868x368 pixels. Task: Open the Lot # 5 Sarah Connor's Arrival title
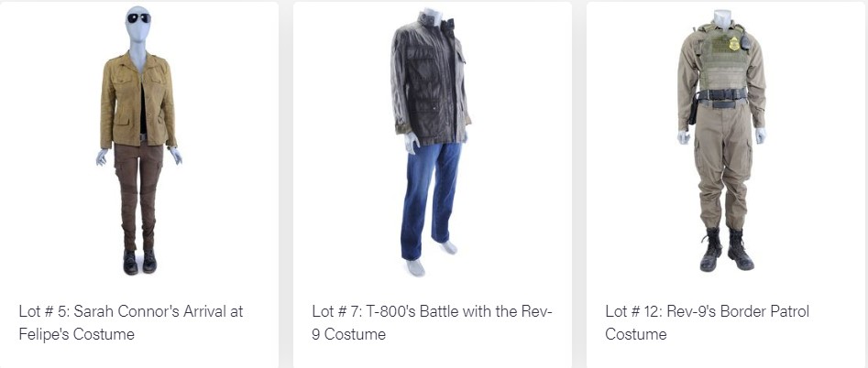[131, 323]
